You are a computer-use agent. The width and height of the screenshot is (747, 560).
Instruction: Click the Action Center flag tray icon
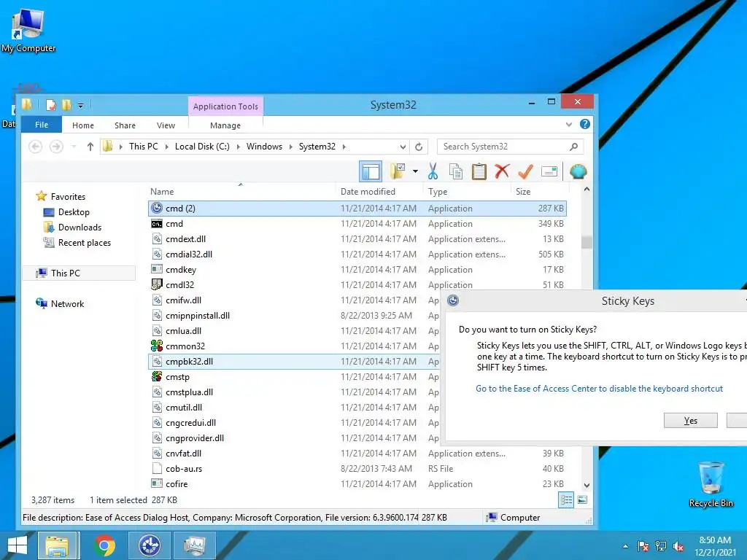click(x=643, y=546)
